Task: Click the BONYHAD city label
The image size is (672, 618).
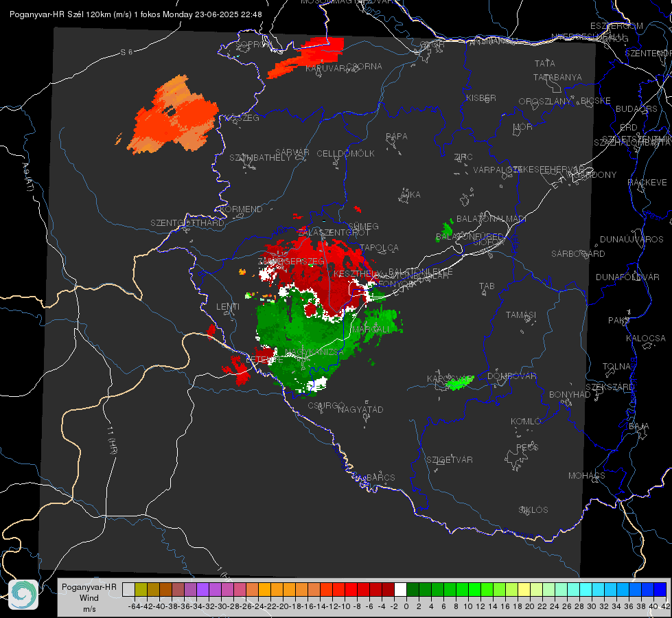Action: click(x=570, y=395)
